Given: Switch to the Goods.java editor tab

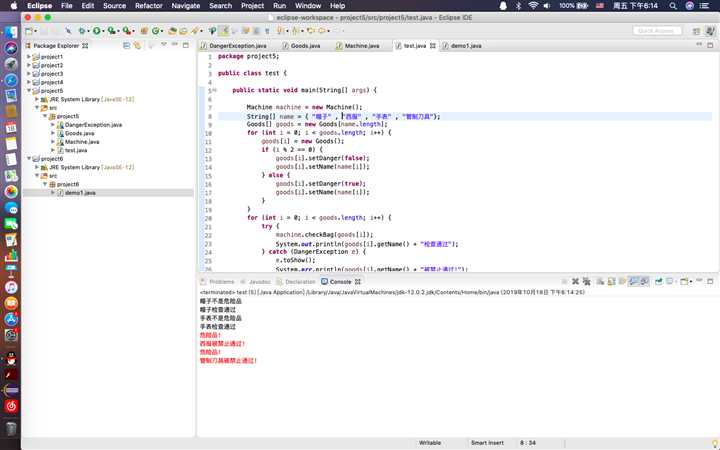Looking at the screenshot, I should 301,46.
